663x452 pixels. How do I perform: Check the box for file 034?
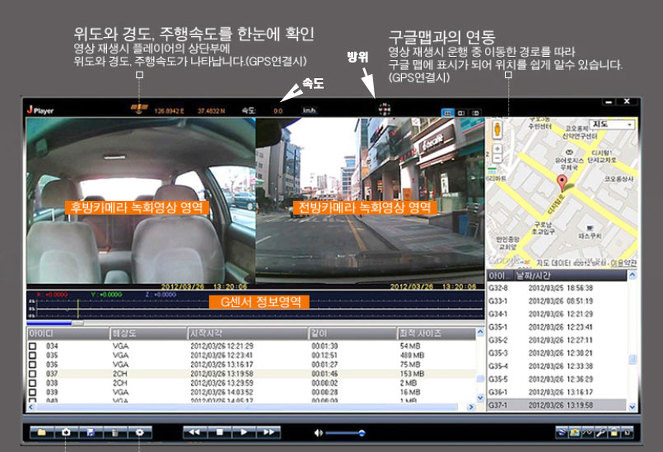pos(33,346)
